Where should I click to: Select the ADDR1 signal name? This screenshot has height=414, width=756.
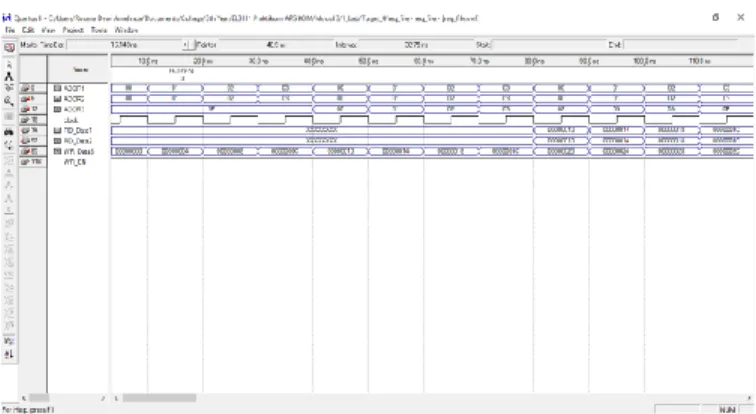click(x=74, y=88)
